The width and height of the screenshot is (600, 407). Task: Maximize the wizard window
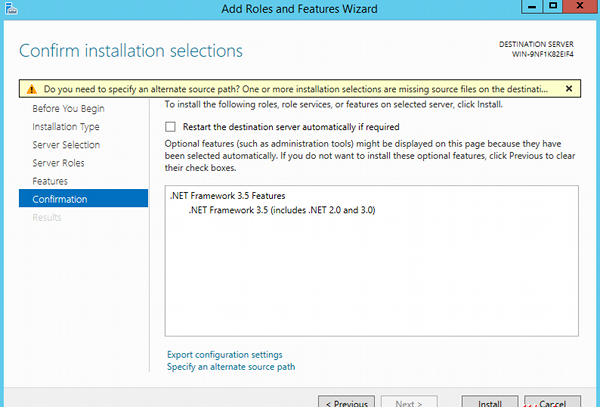pyautogui.click(x=553, y=6)
